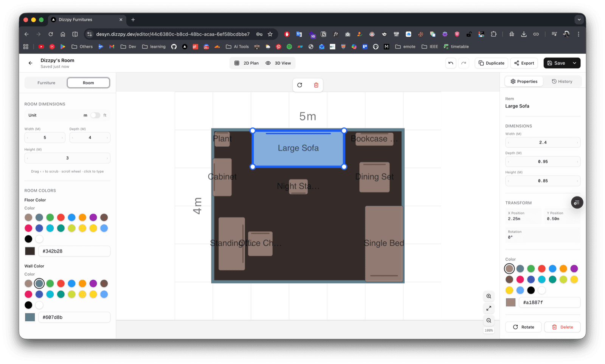Open Chrome's three-dot menu
The image size is (605, 364).
coord(579,34)
